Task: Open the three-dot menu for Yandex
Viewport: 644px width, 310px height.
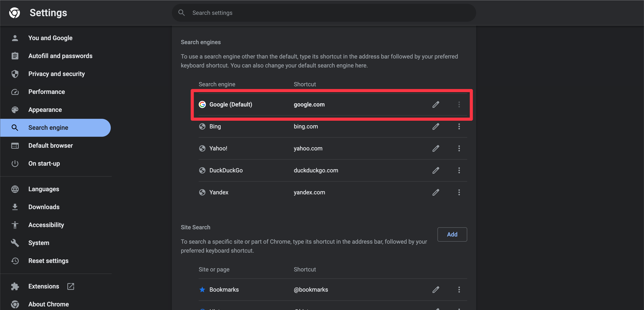Action: click(x=459, y=192)
